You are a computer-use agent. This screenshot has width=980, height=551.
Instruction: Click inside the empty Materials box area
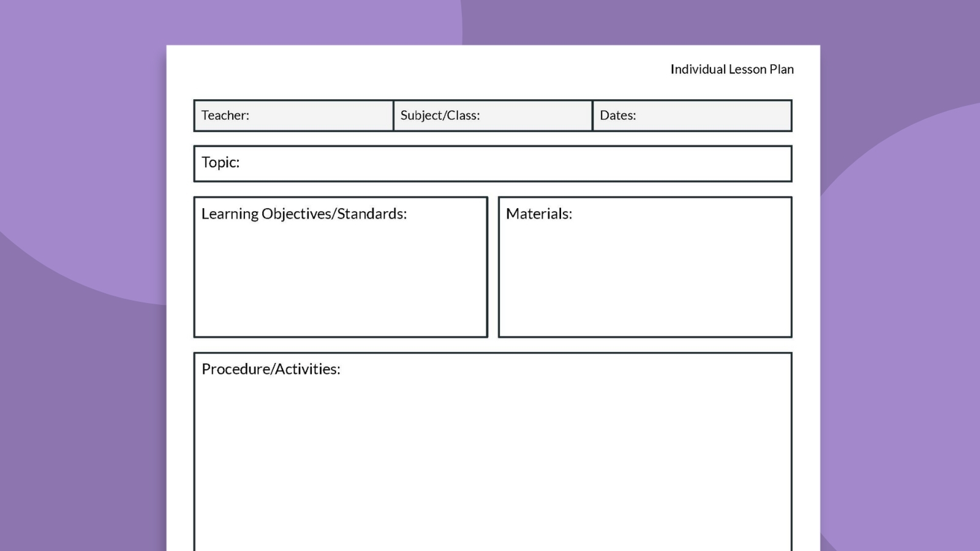click(645, 282)
